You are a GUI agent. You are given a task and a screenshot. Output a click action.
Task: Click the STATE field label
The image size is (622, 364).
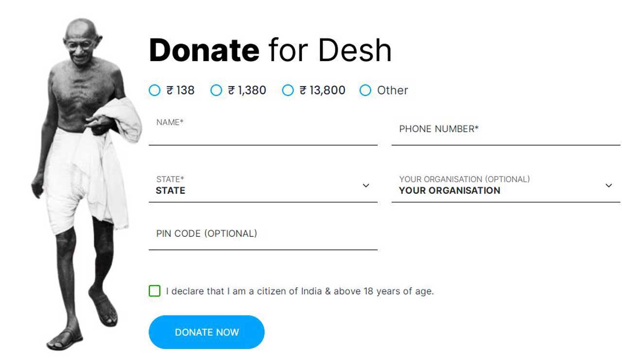pyautogui.click(x=170, y=179)
